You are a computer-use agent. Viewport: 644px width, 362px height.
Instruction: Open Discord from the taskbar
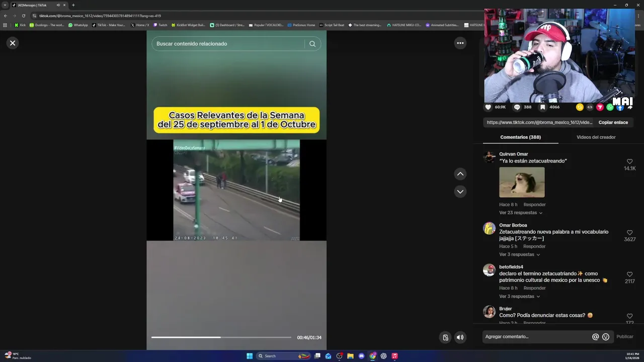coord(361,356)
